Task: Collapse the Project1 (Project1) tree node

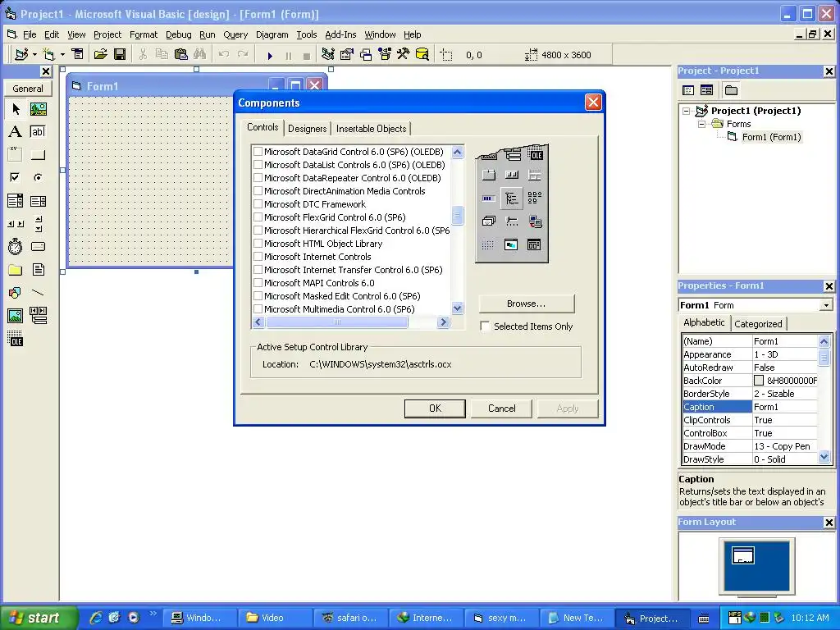Action: tap(687, 111)
